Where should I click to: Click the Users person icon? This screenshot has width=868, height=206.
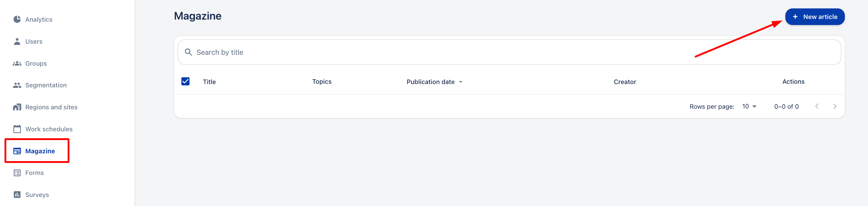[17, 42]
